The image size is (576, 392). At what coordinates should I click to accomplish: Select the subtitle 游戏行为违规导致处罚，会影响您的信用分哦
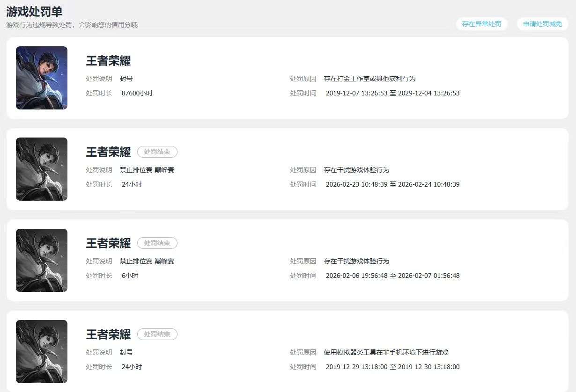tap(72, 25)
